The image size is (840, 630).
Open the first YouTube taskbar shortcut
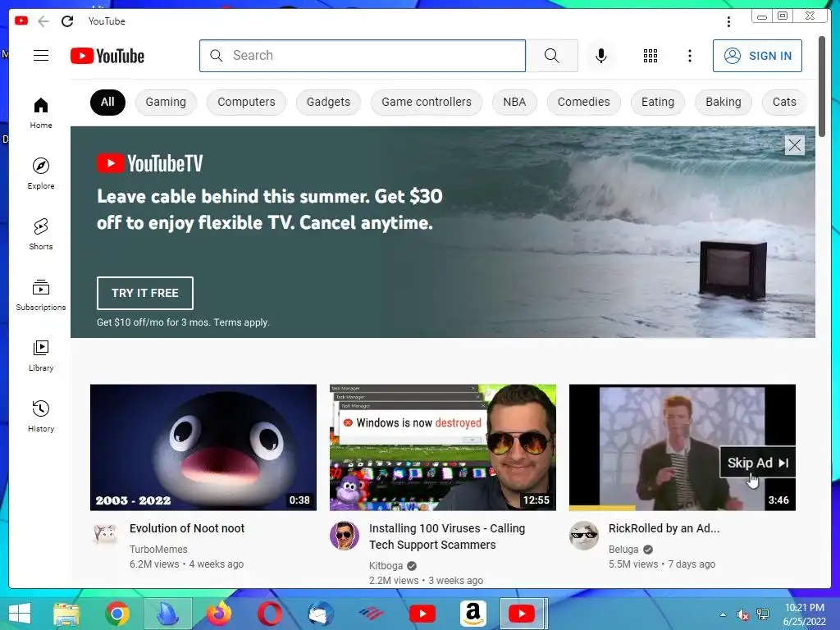pyautogui.click(x=422, y=614)
